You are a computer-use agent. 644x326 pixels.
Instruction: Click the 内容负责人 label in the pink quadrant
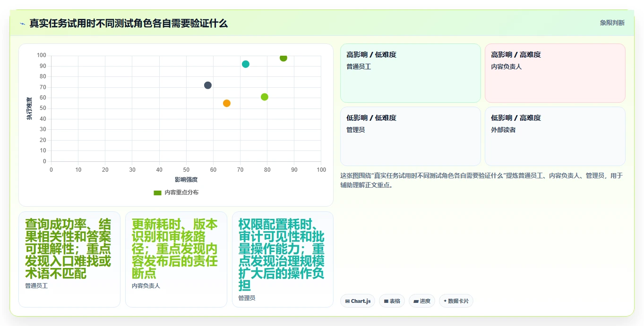click(x=506, y=67)
